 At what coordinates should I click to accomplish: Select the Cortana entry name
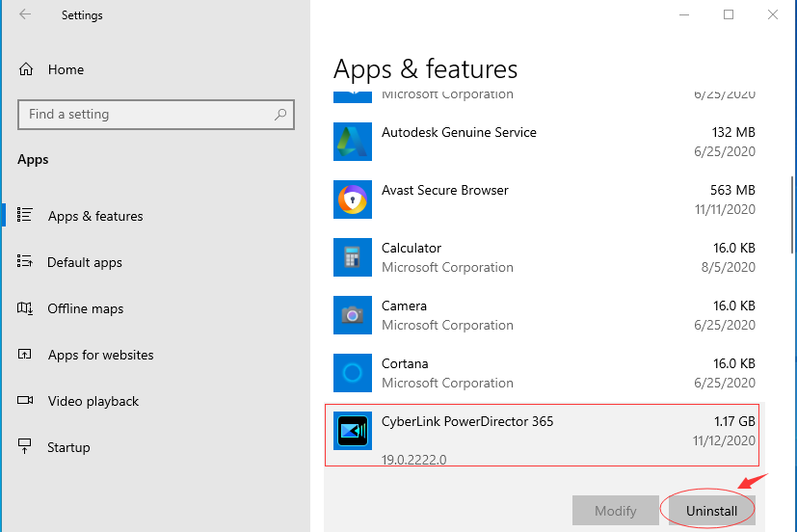[x=405, y=363]
